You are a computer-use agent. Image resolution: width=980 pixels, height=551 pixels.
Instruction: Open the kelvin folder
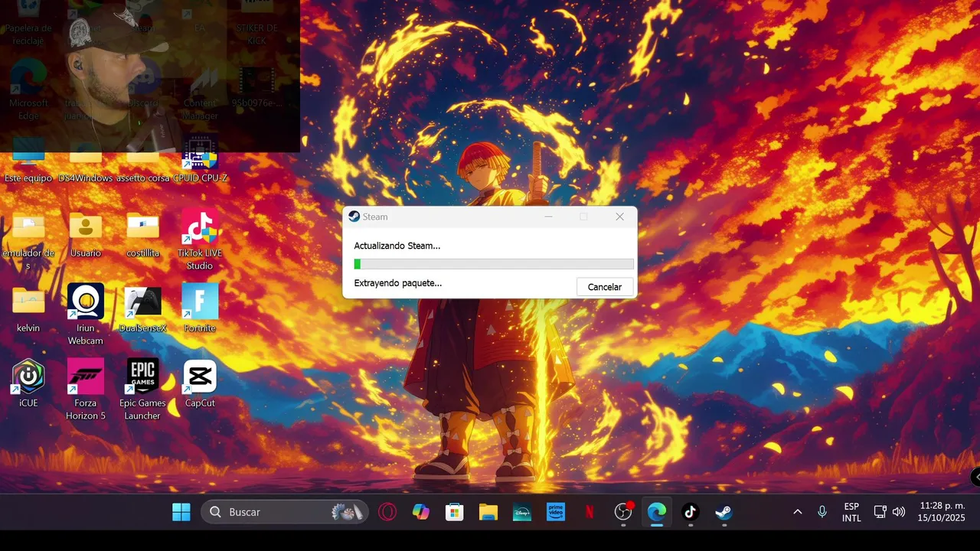point(28,310)
